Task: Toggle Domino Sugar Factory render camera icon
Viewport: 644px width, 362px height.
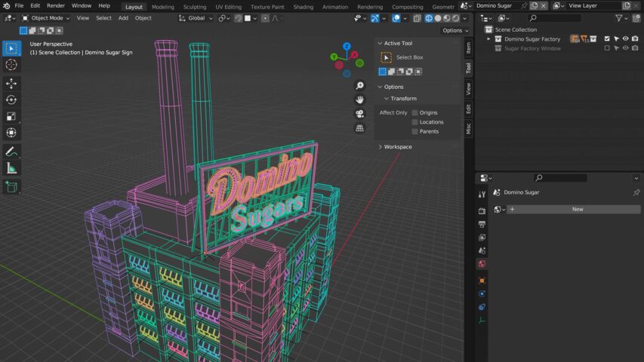Action: [x=635, y=38]
